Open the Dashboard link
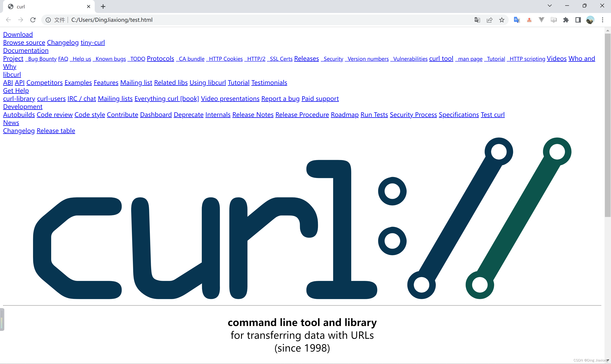611x364 pixels. pos(156,115)
